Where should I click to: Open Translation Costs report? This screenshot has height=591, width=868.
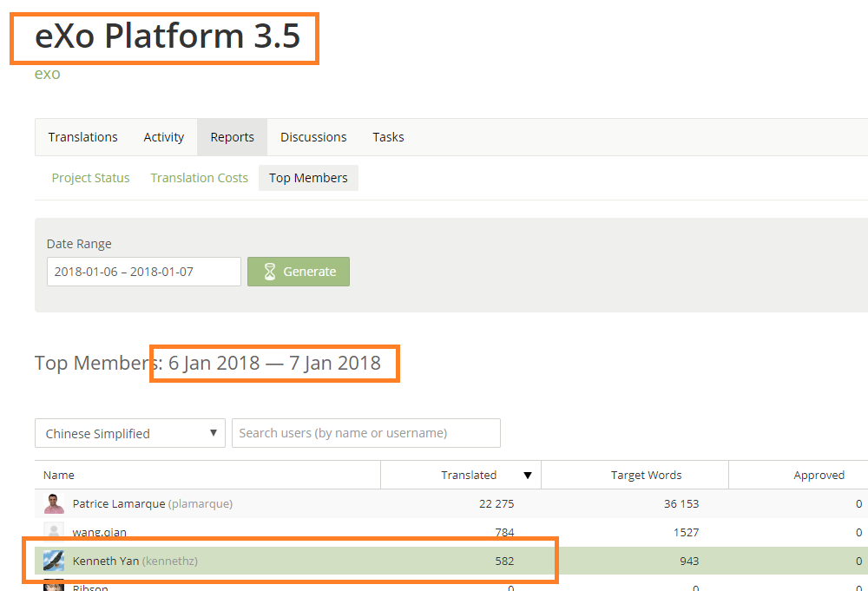[200, 178]
